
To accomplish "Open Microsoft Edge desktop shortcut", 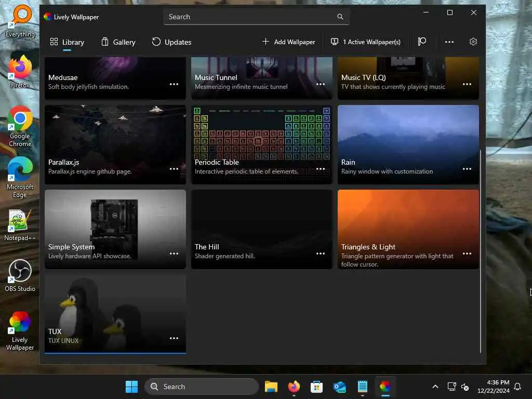I will pos(20,177).
